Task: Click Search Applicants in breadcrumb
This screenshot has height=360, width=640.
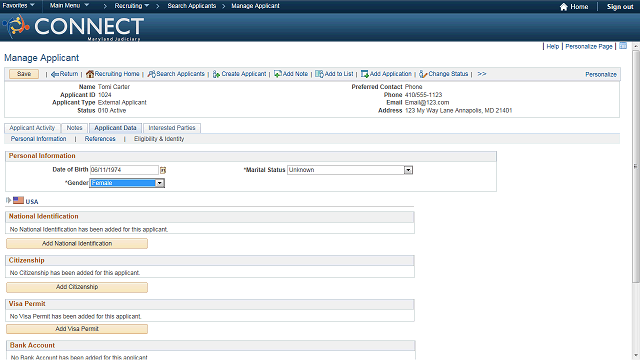Action: (x=191, y=6)
